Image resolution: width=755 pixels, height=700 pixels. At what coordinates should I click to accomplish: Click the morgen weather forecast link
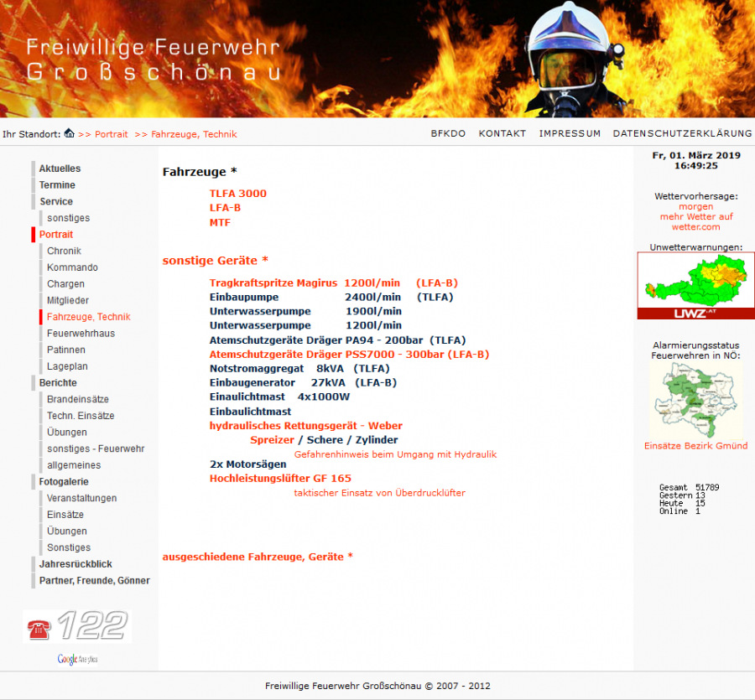coord(695,206)
